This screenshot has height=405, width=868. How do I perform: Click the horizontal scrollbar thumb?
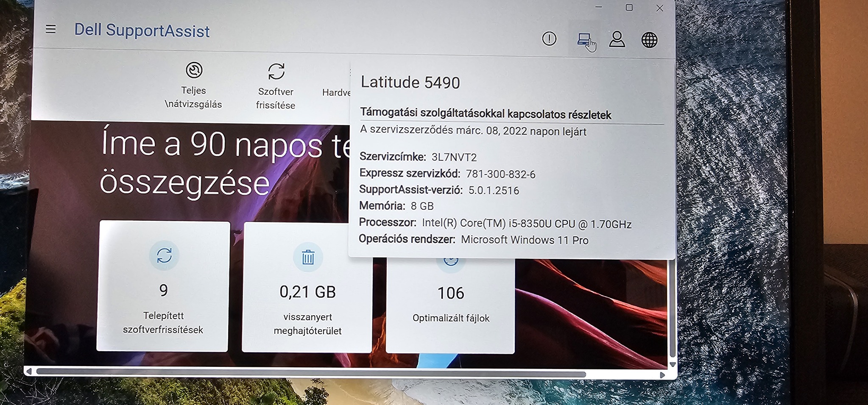point(311,373)
